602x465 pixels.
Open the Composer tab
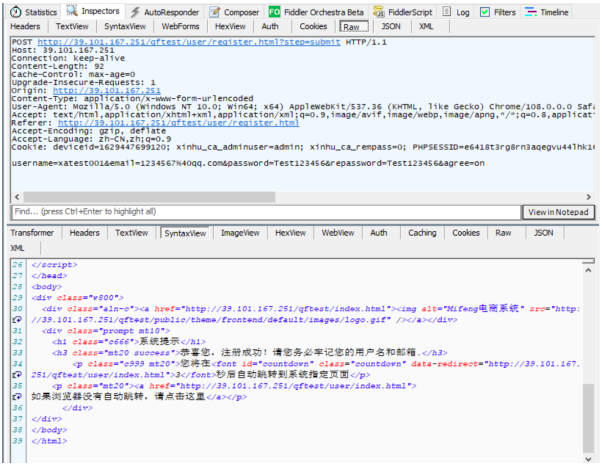[234, 12]
